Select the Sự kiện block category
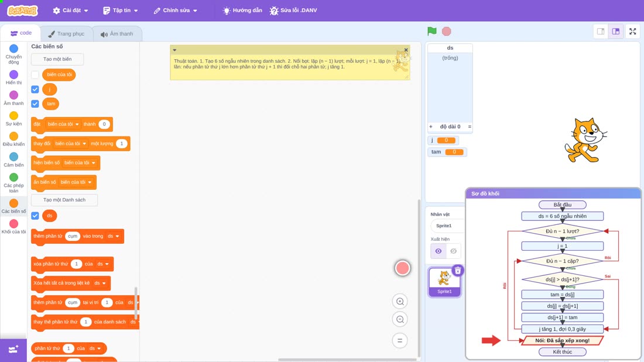The image size is (644, 362). coord(13,118)
